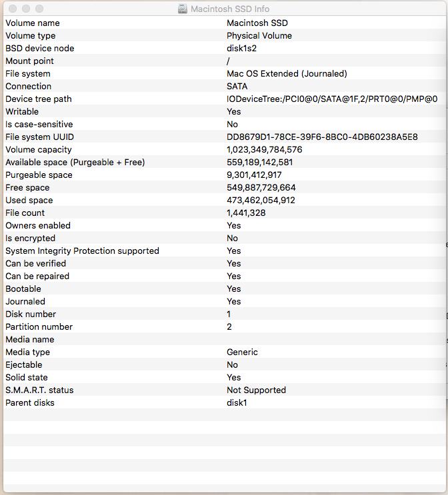Select the File count label
This screenshot has width=448, height=495.
(25, 213)
